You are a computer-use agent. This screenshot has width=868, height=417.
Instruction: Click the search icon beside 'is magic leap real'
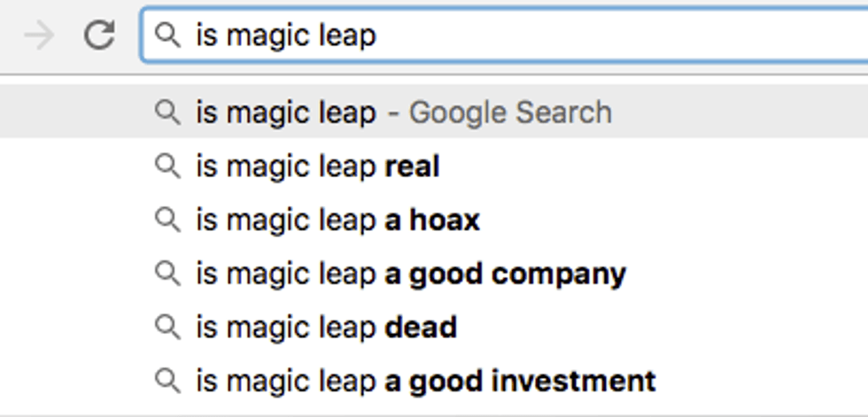click(167, 166)
